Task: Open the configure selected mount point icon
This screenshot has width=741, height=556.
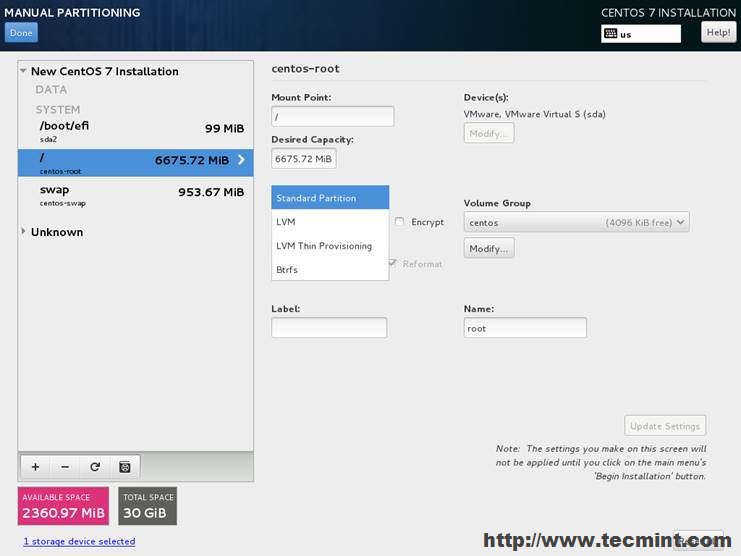Action: [125, 467]
